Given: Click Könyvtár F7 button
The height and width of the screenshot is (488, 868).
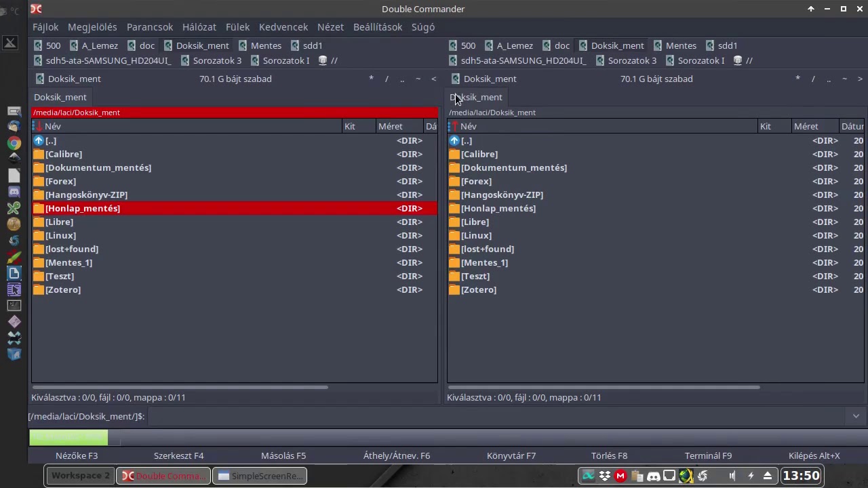Looking at the screenshot, I should 511,455.
